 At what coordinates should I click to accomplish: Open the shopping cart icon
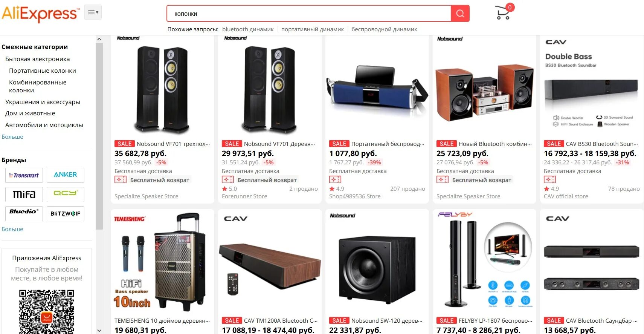[502, 13]
